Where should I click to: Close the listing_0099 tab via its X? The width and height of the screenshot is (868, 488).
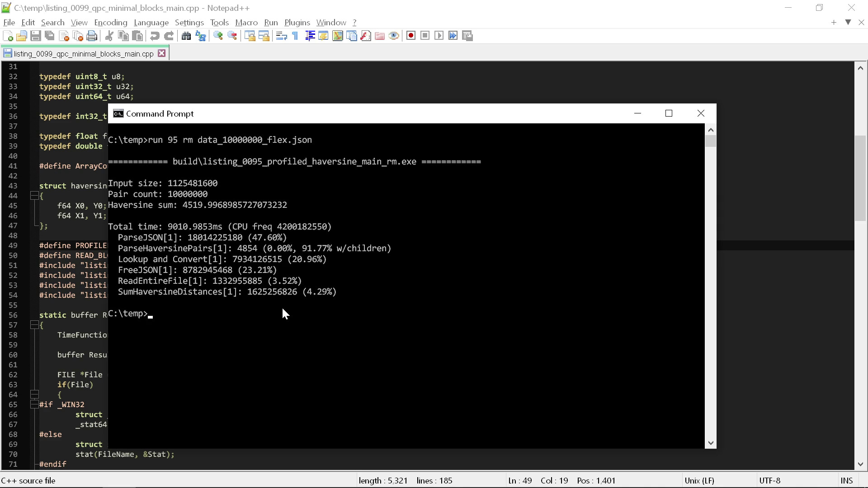[x=162, y=53]
